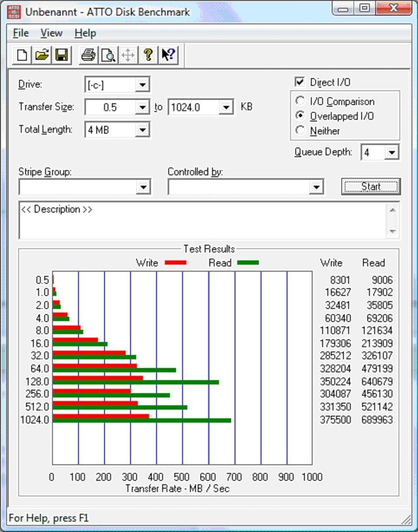Click the write value 110871
Viewport: 418px width, 532px height.
click(335, 331)
